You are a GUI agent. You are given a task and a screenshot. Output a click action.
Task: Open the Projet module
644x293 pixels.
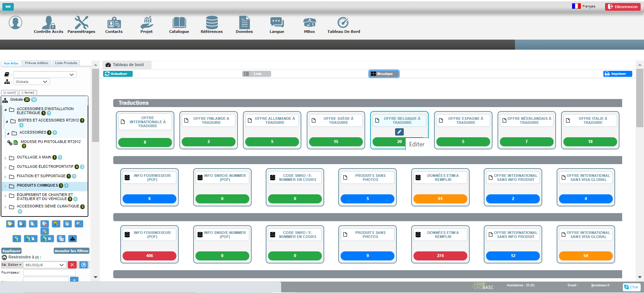[x=146, y=25]
